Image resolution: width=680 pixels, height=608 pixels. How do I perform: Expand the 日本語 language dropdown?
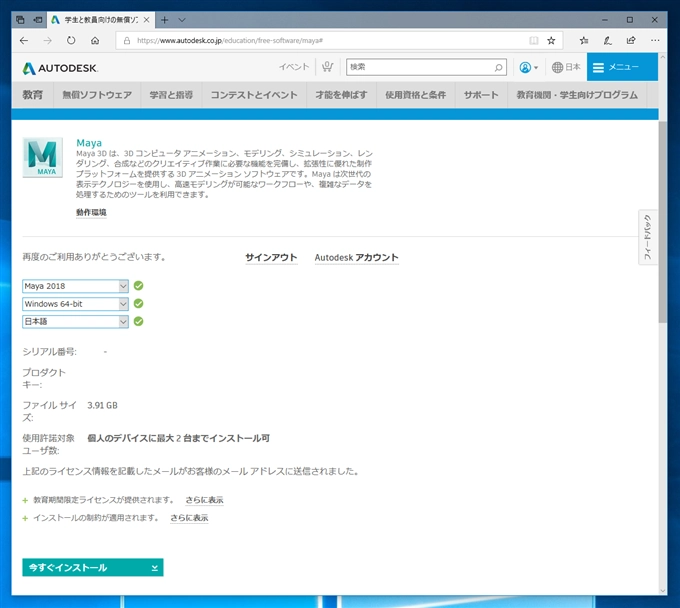click(x=75, y=322)
